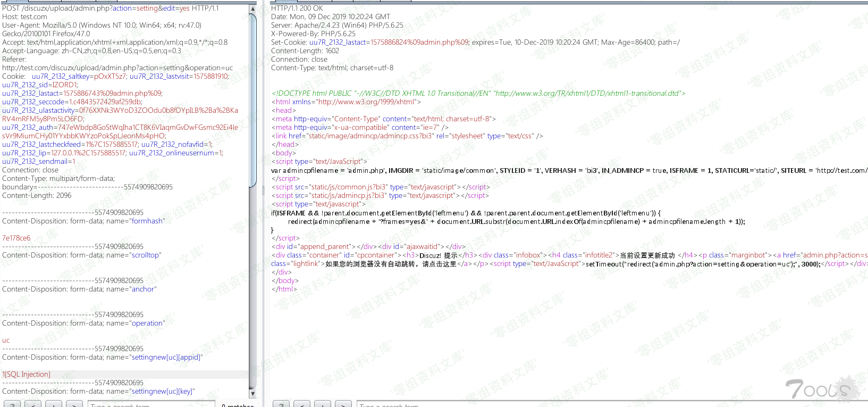Click the div class="container" cpcontainer line
This screenshot has width=868, height=407.
pyautogui.click(x=570, y=255)
